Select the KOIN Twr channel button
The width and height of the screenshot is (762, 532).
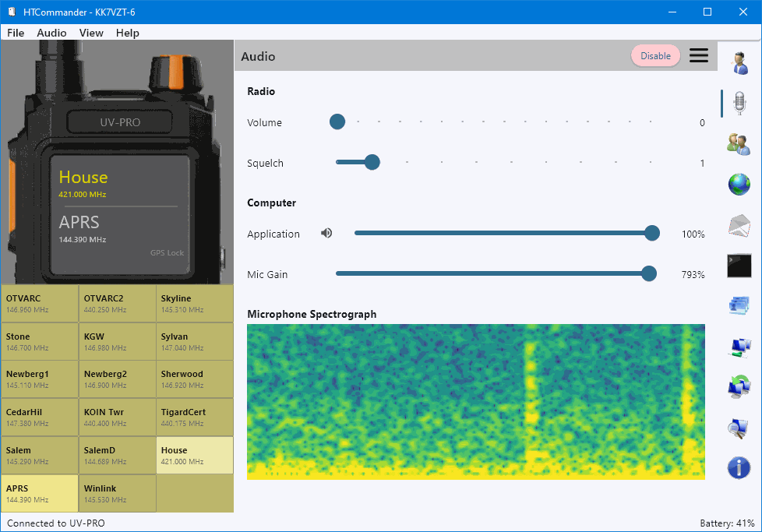pos(117,417)
